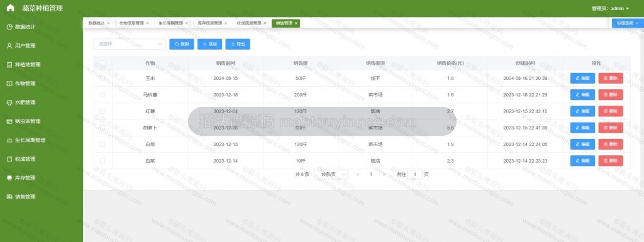Viewport: 644px width, 242px height.
Task: Close the 收成信息管理 tab
Action: click(265, 23)
